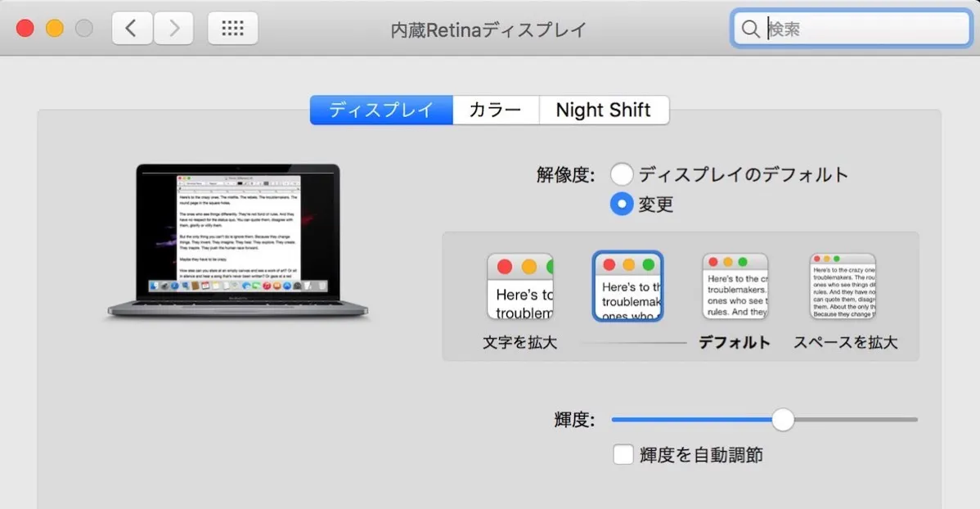
Task: Close the window with red button
Action: pos(25,28)
